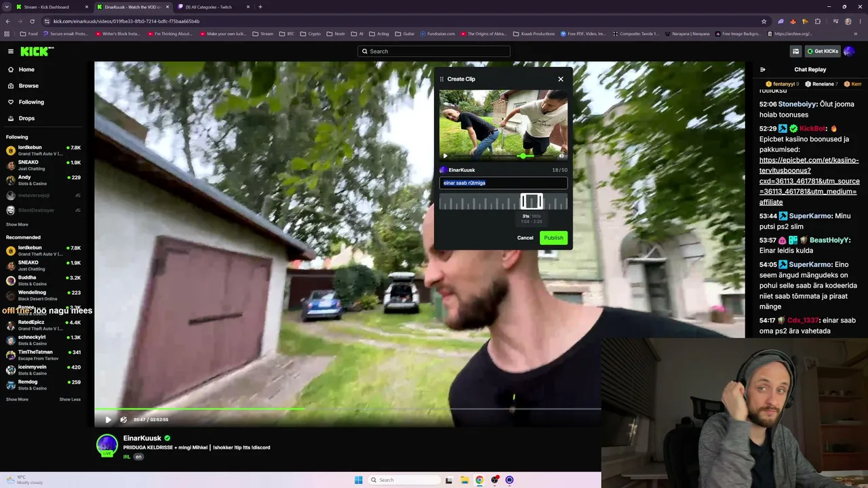
Task: Open File Explorer from the taskbar
Action: tap(465, 480)
